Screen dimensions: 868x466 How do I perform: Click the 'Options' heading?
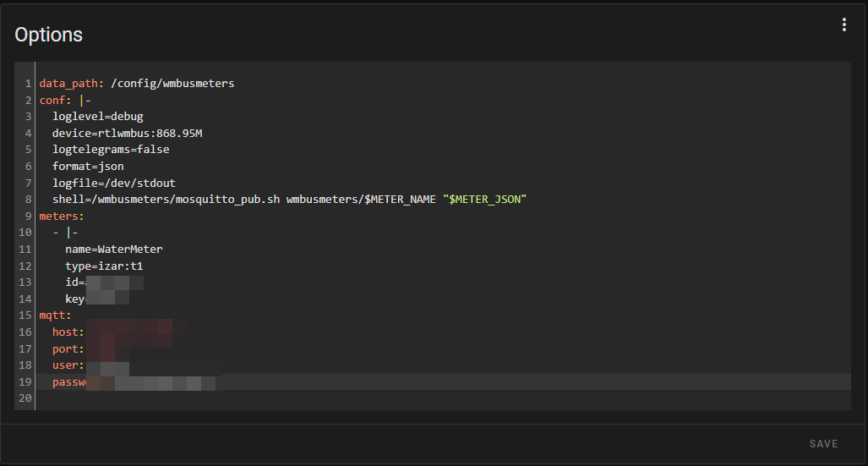pyautogui.click(x=49, y=35)
